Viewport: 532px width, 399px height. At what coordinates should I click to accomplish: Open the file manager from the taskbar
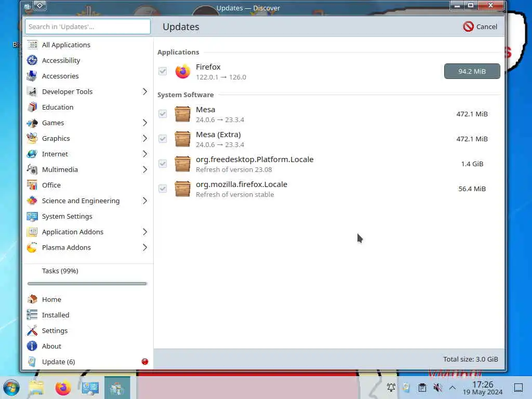[36, 388]
